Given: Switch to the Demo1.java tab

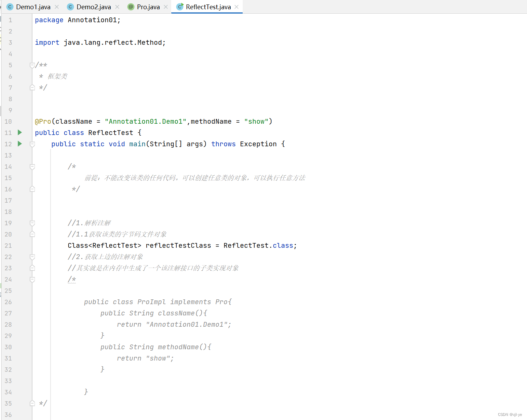Looking at the screenshot, I should (x=33, y=7).
